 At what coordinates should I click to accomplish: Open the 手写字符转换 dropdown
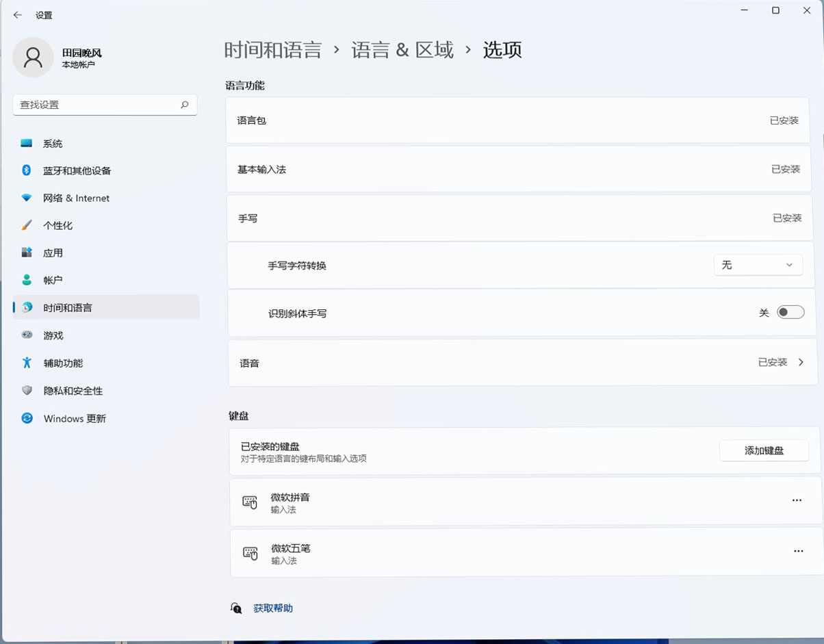coord(758,265)
